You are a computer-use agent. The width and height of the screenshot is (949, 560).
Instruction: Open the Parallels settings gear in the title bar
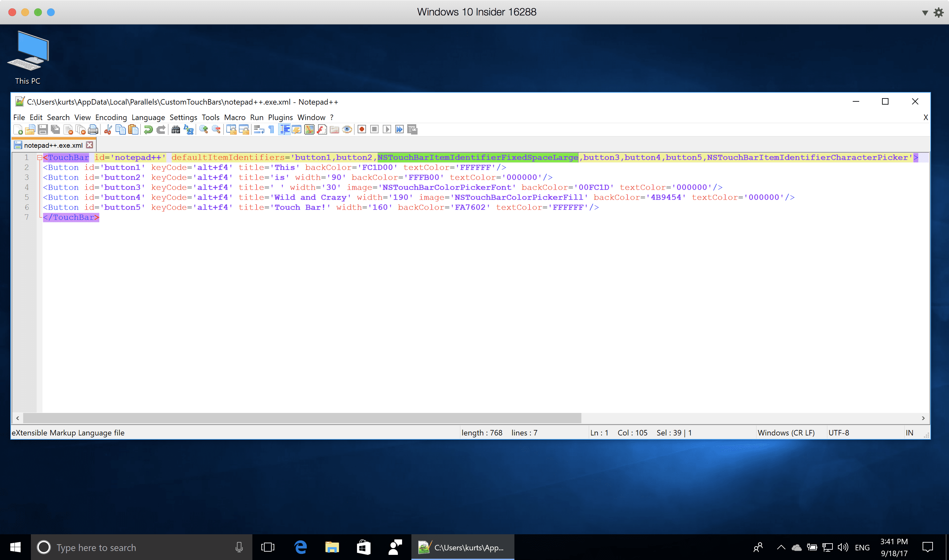939,13
